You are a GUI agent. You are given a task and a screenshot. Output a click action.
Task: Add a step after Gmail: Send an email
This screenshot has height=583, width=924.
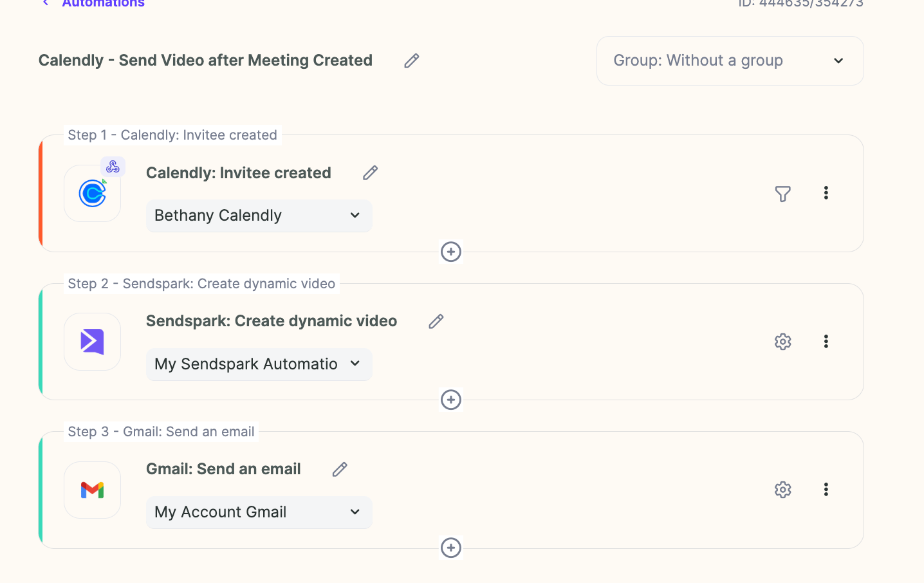(451, 548)
